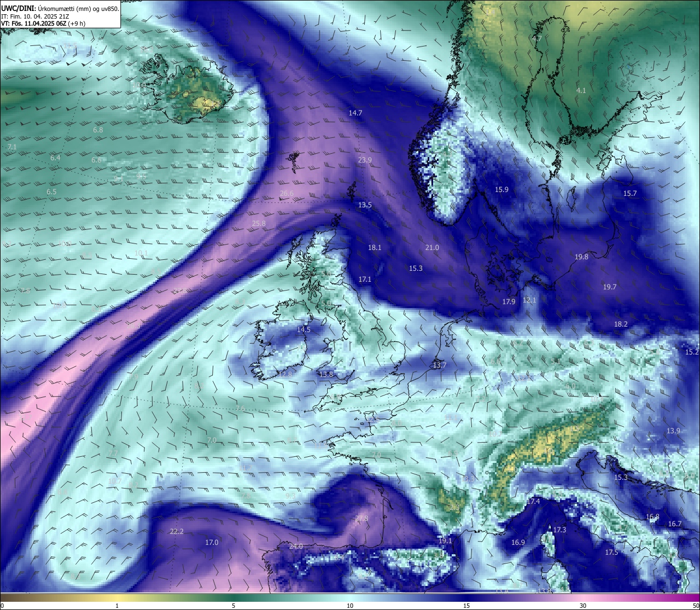
Task: Click the 14.7 value north of Shetland
Action: tap(355, 113)
